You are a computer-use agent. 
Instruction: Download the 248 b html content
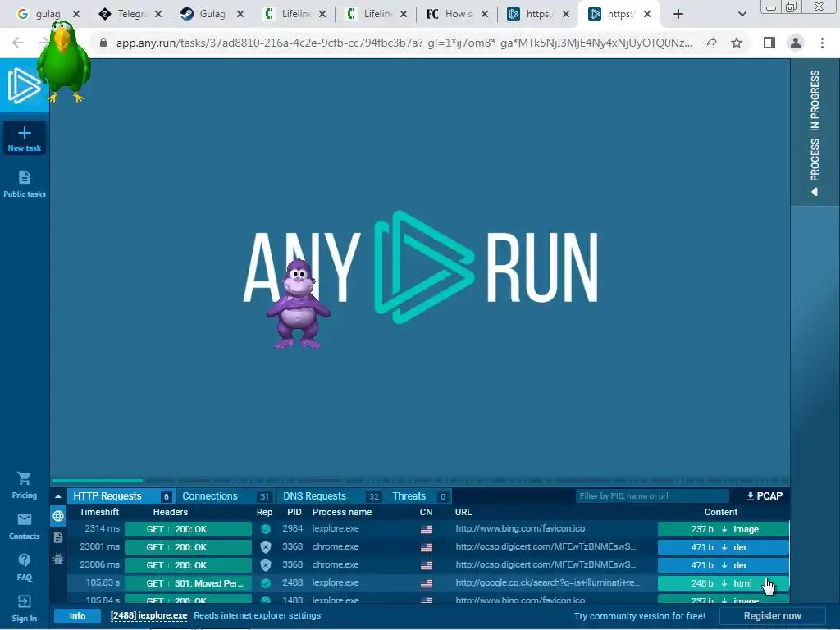point(724,583)
